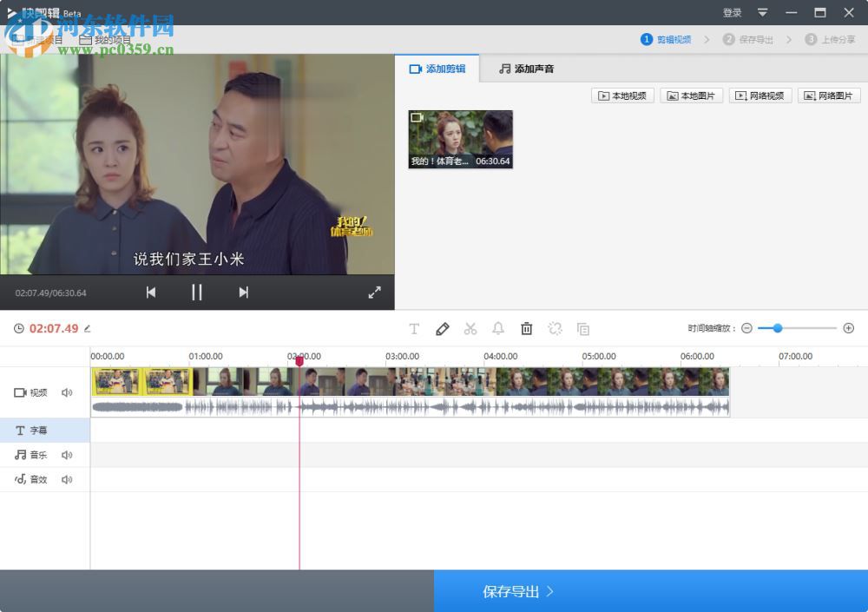
Task: Click the add subtitle T icon in toolbar
Action: 414,328
